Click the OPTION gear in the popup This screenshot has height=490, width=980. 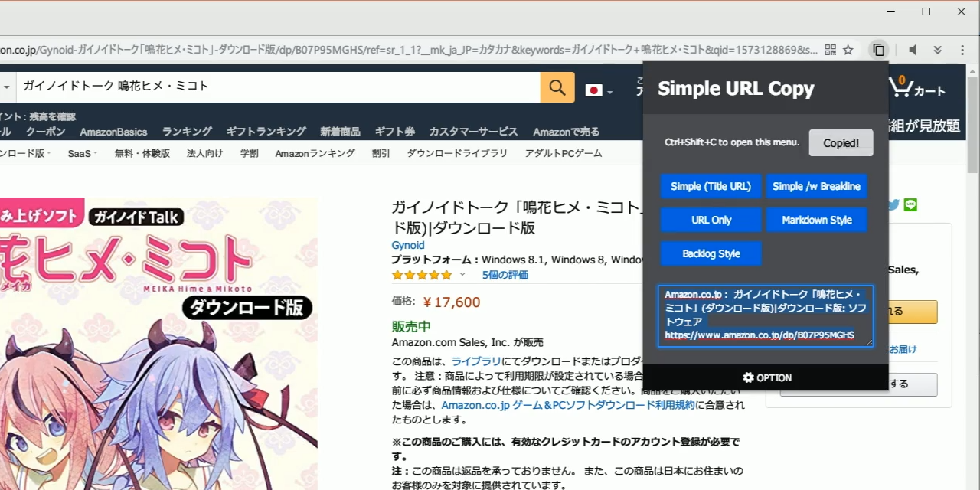[766, 377]
